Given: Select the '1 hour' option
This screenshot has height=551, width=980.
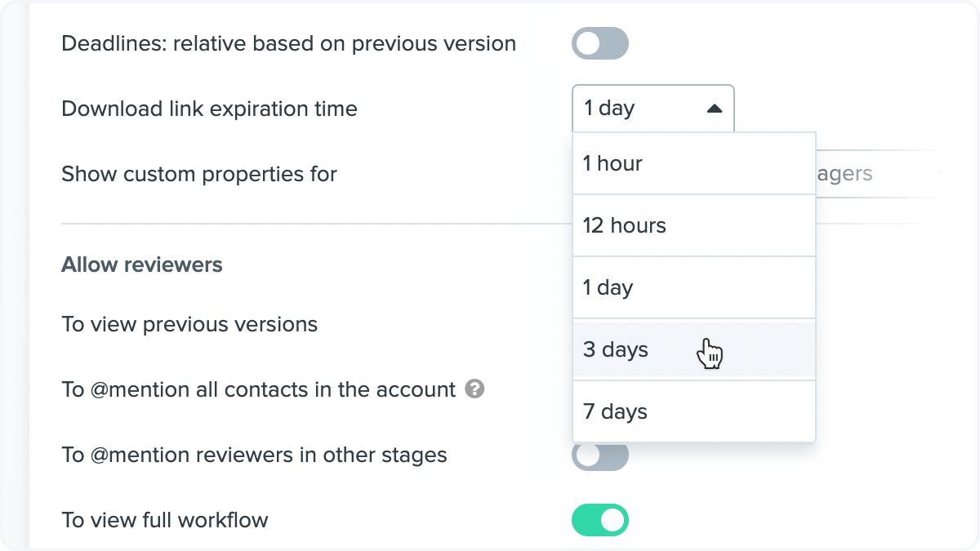Looking at the screenshot, I should [694, 163].
